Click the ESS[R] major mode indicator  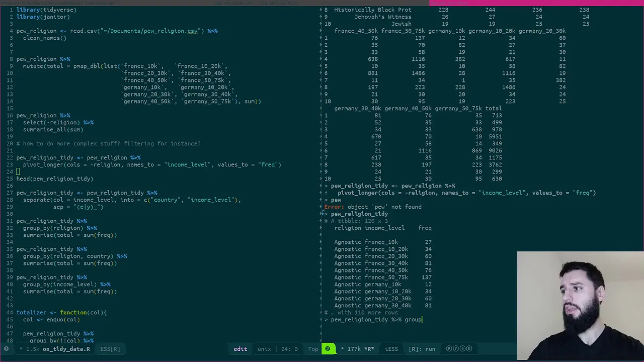(x=110, y=349)
